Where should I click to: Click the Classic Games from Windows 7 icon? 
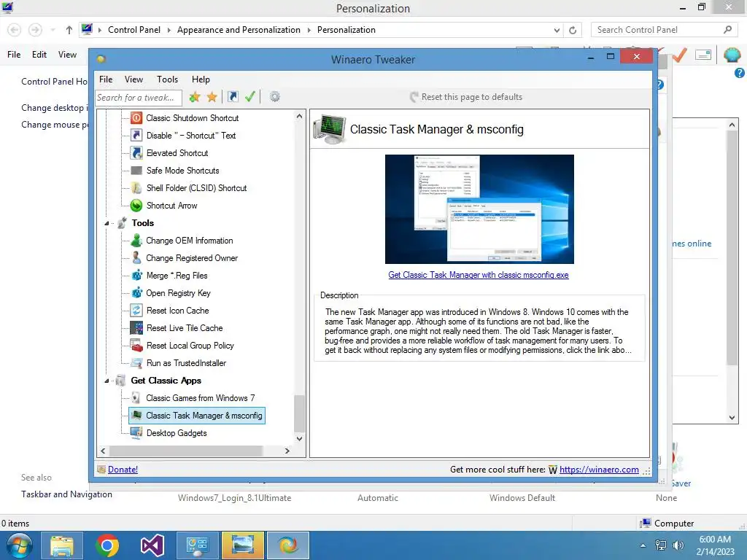(x=136, y=398)
